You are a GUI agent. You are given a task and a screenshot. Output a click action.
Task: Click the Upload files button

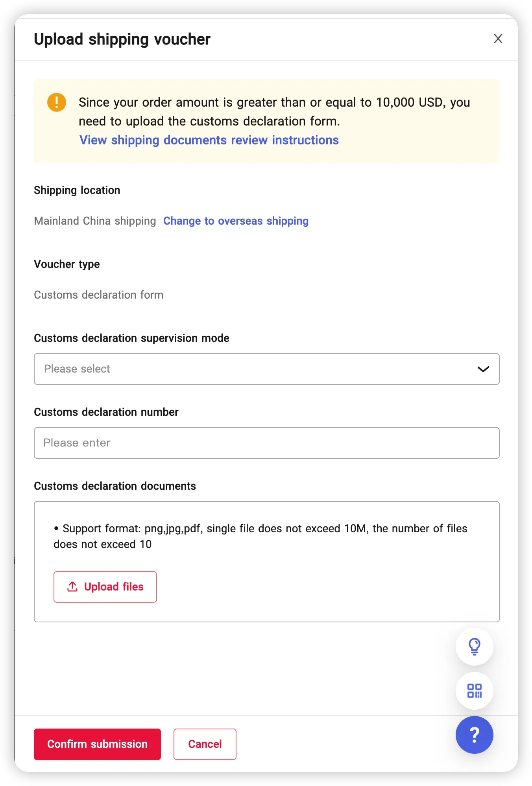[105, 587]
